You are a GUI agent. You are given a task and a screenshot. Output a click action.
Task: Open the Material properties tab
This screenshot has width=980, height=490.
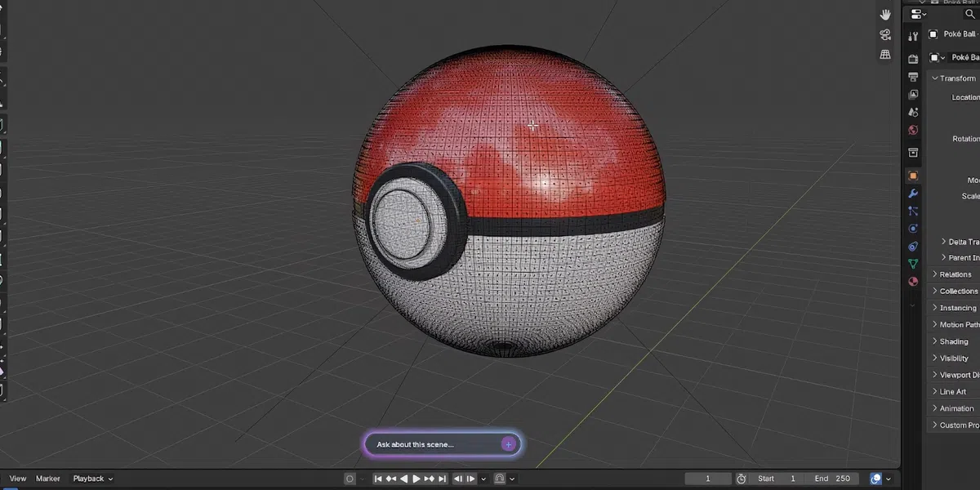tap(913, 282)
